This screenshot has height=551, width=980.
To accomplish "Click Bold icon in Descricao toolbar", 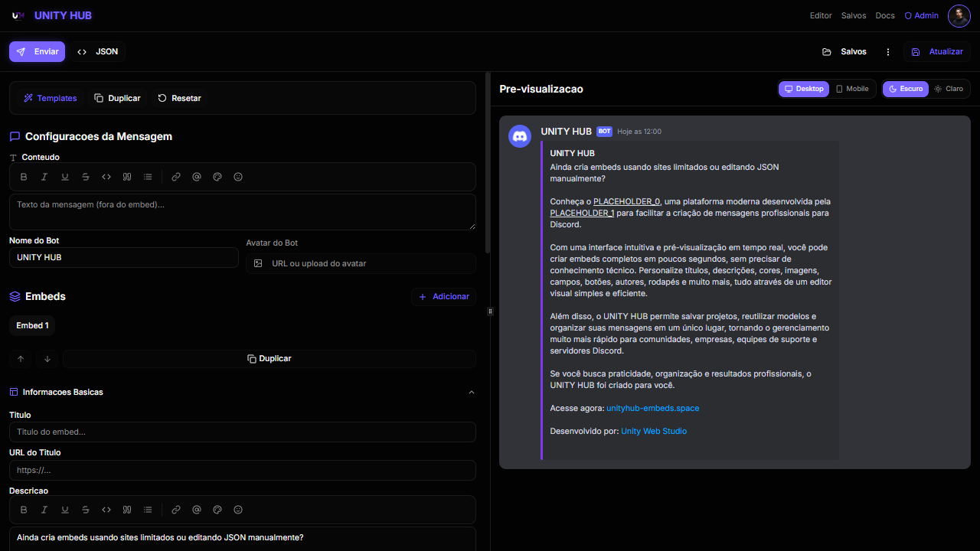I will 24,510.
